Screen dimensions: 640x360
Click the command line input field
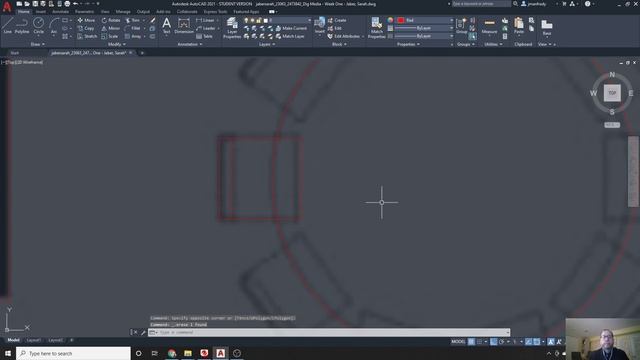(329, 332)
